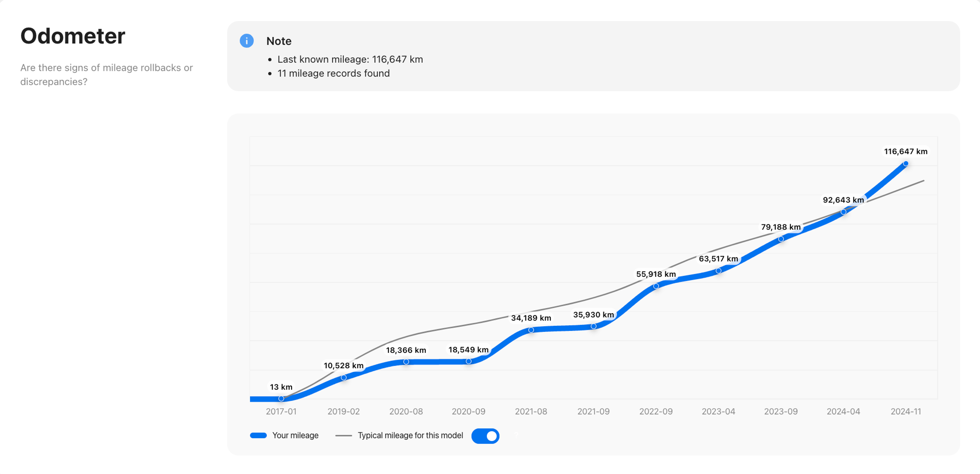
Task: Click the faint question mark help icon
Action: 516,435
